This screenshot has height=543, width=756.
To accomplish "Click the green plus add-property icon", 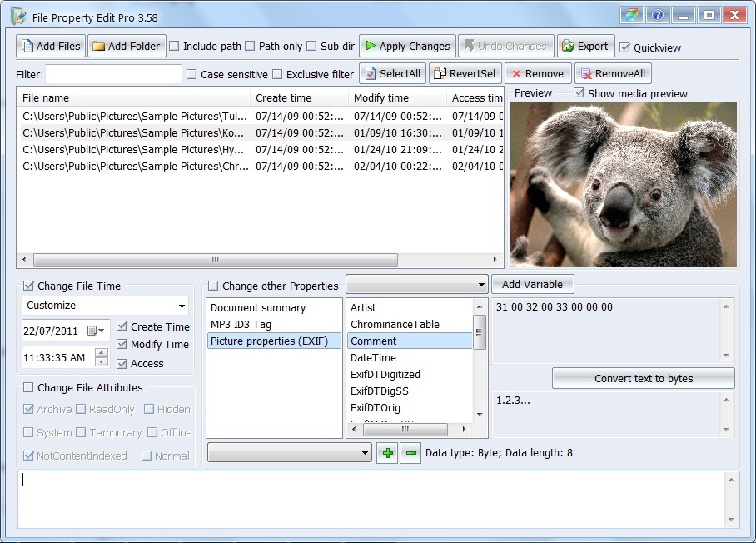I will (x=387, y=453).
